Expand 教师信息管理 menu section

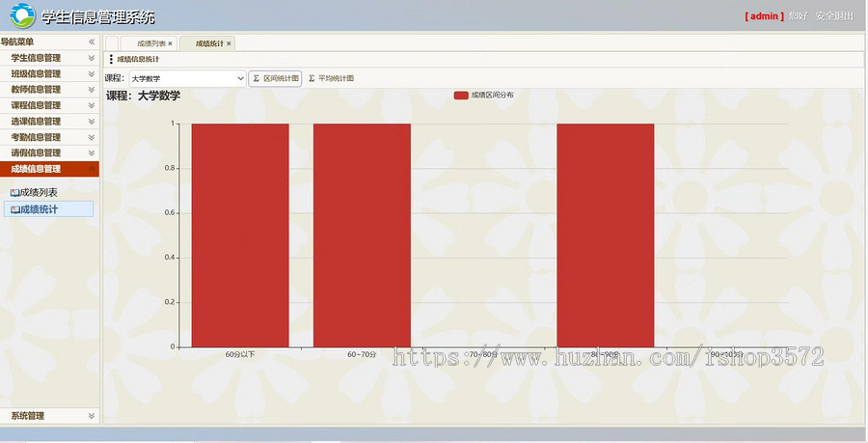92,89
